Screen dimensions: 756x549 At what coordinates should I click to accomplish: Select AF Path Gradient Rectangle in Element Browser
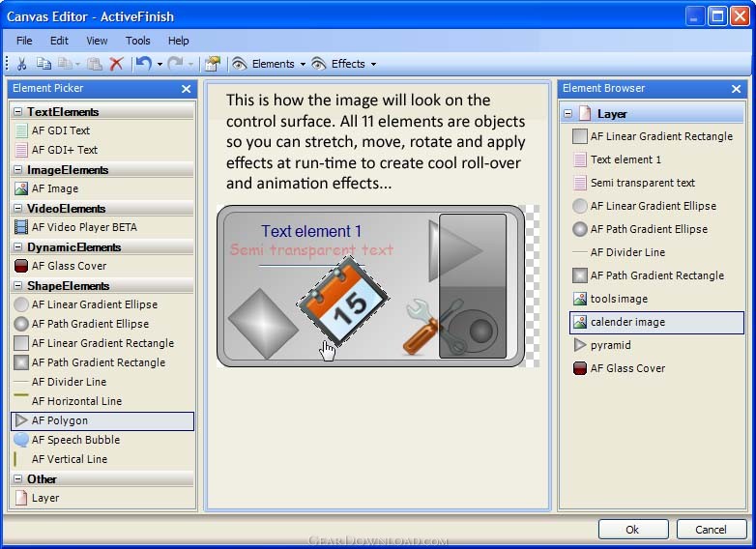tap(656, 275)
